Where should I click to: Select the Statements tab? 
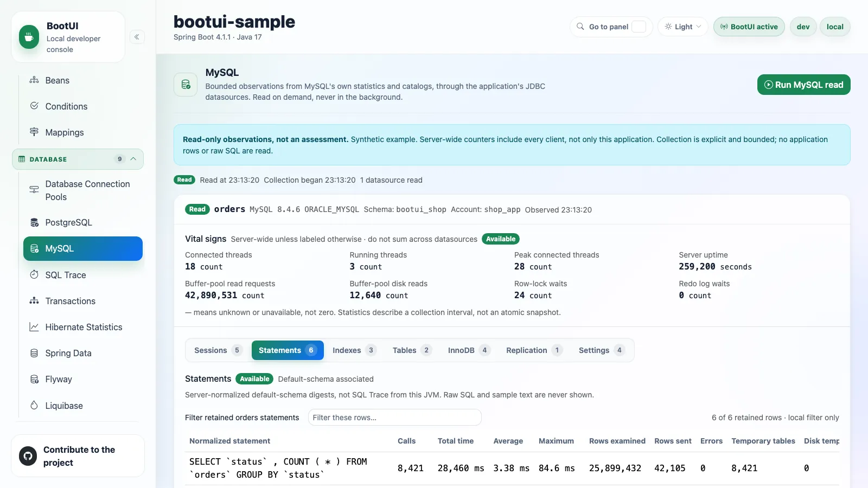point(288,350)
